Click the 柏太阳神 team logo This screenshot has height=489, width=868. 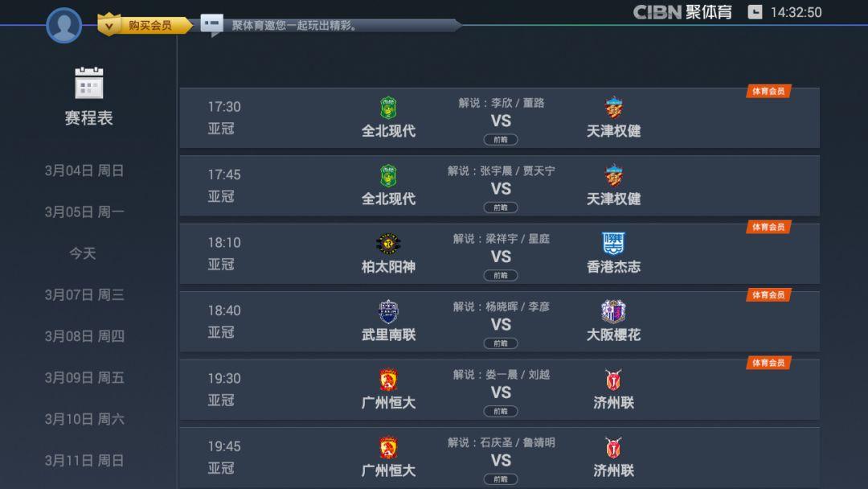tap(389, 244)
